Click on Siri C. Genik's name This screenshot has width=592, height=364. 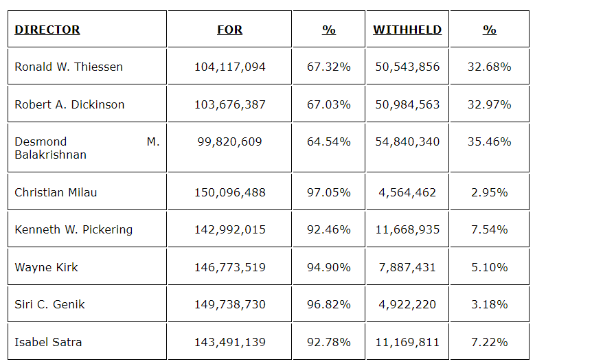coord(49,304)
